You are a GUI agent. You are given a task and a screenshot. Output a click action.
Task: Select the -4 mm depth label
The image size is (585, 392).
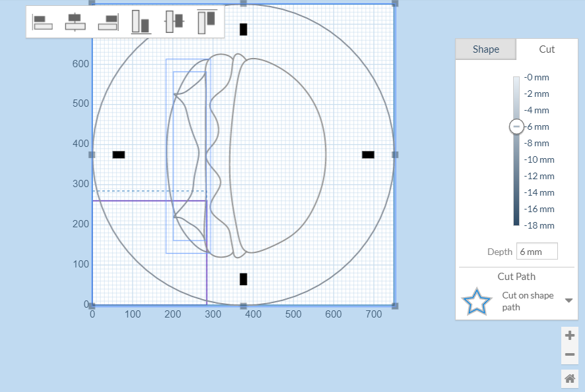(536, 110)
